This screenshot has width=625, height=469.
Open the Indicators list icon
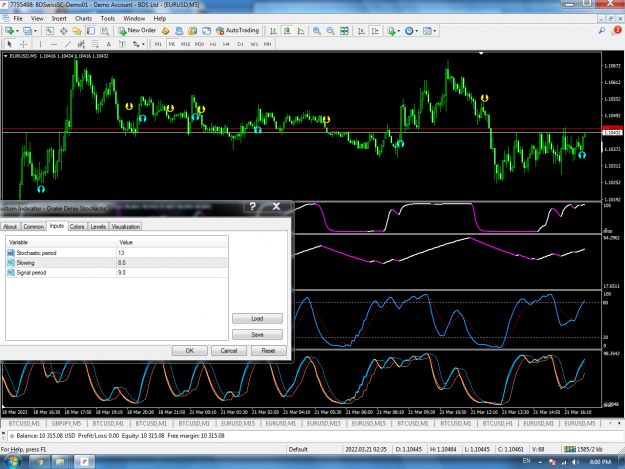391,31
